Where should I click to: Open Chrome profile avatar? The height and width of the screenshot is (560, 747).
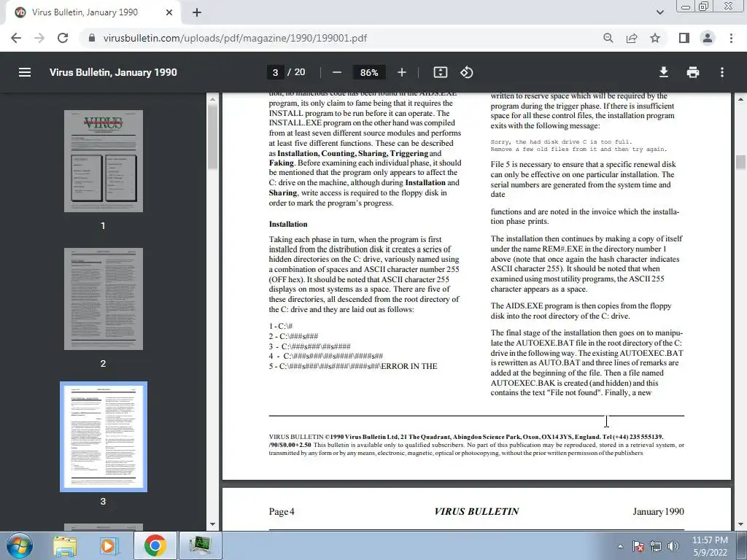[708, 38]
